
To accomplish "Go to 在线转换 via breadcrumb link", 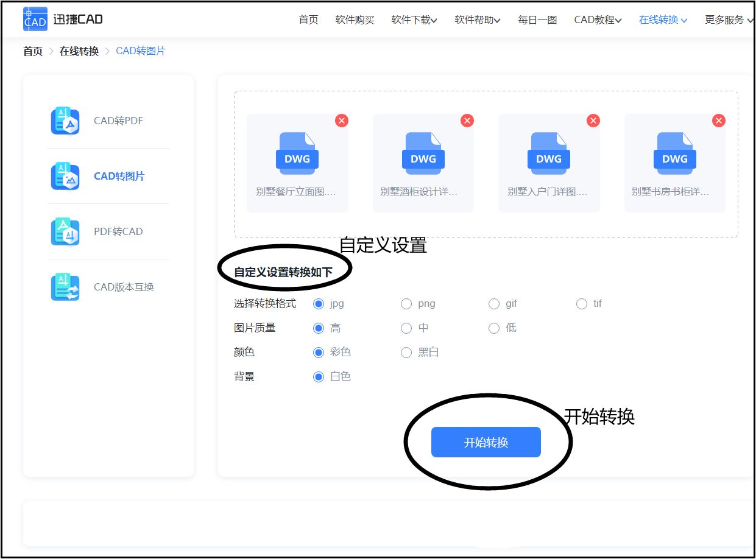I will [79, 51].
